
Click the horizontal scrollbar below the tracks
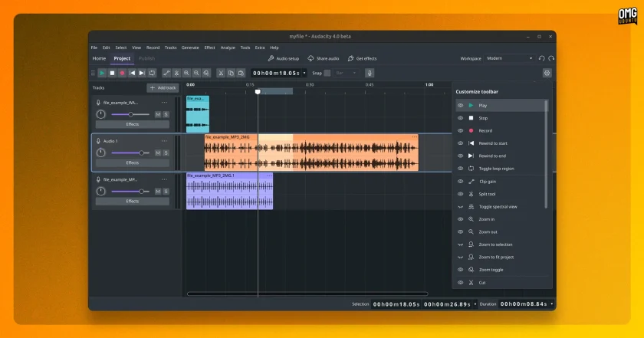point(307,294)
